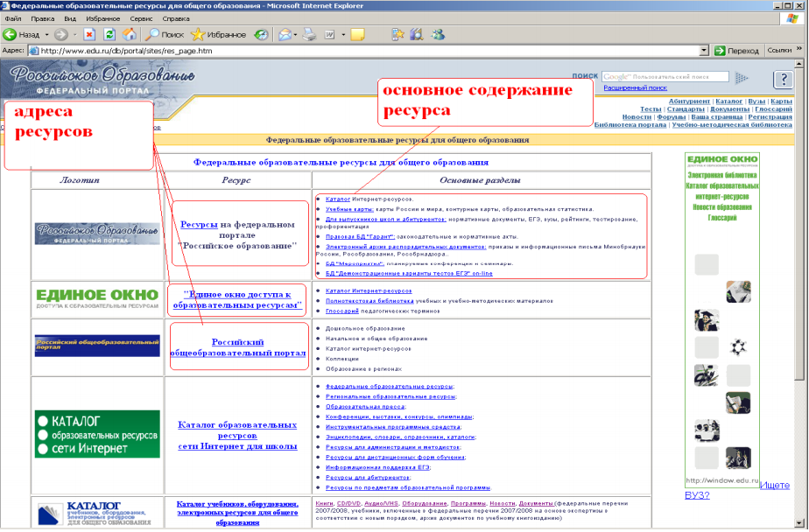Screen dimensions: 809x532
Task: Open the Образовательная пресса link
Action: tap(365, 407)
